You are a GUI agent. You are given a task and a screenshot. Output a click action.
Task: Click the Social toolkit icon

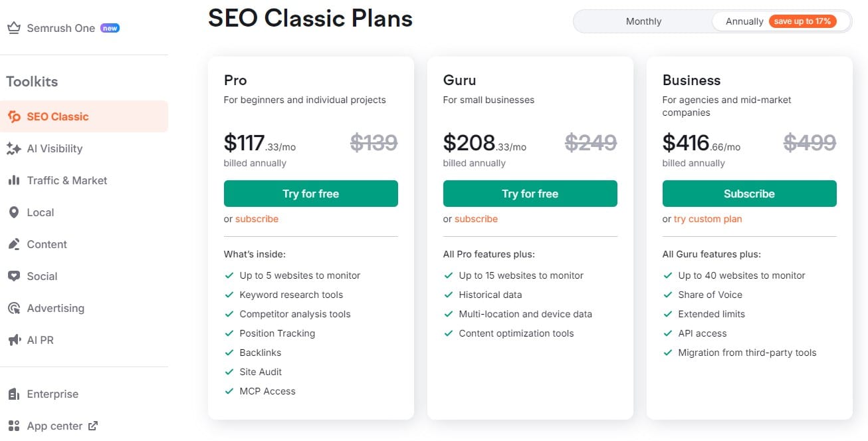click(14, 276)
